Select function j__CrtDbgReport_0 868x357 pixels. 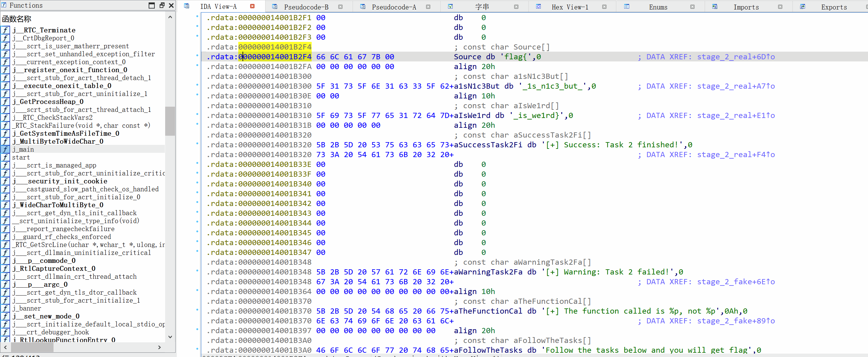pyautogui.click(x=43, y=38)
